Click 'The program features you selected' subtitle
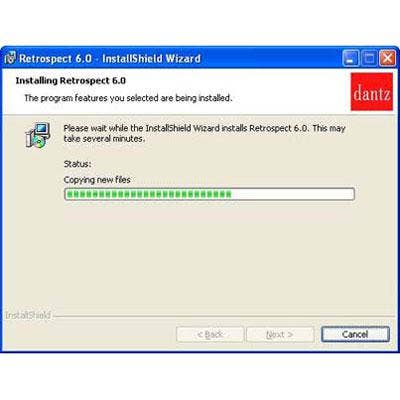This screenshot has width=400, height=400. click(x=128, y=98)
